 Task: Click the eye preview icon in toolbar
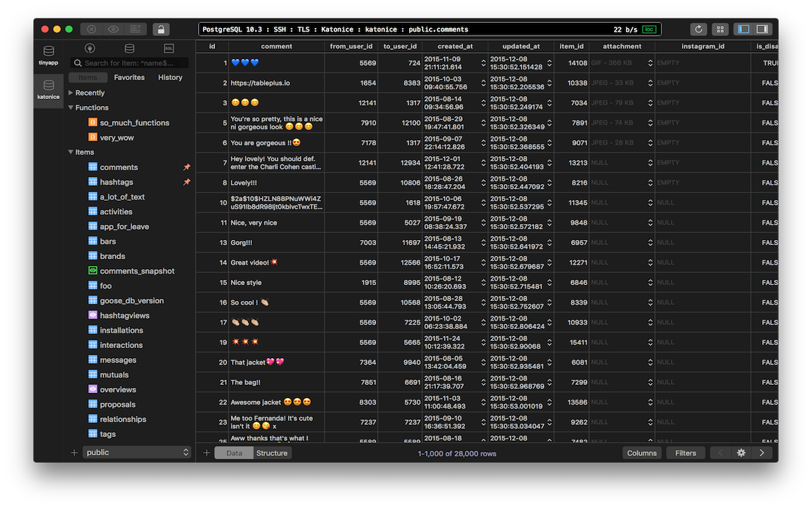113,29
